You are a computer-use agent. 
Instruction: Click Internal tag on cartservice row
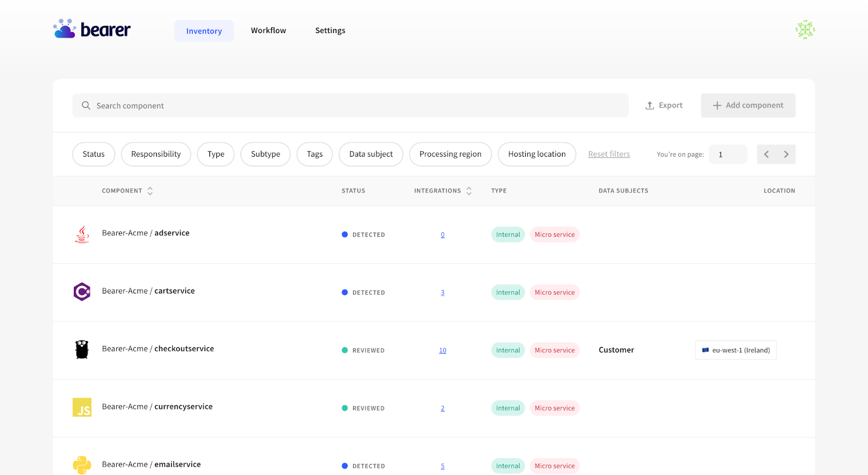pos(508,292)
